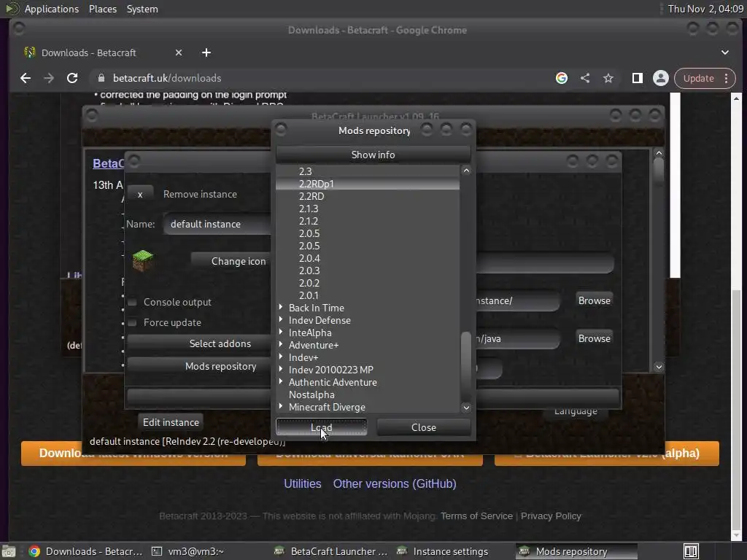Close the Mods repository dialog via Close

coord(424,427)
